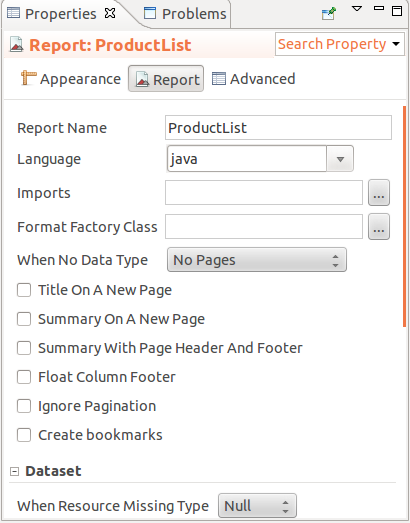
Task: Click the Problems tab icon
Action: coord(149,13)
